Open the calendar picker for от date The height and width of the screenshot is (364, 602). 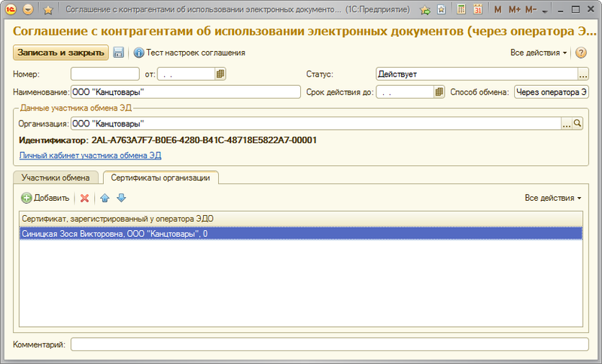pyautogui.click(x=220, y=74)
